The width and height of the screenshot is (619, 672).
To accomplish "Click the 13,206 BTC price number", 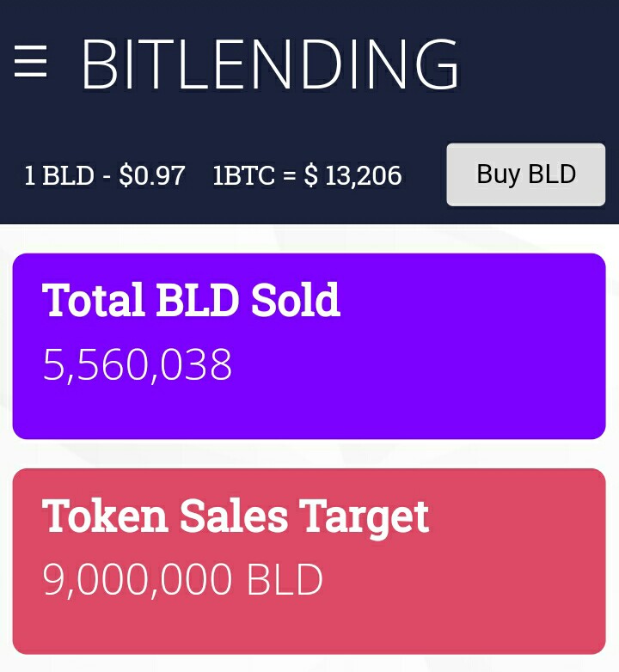I will (x=364, y=175).
